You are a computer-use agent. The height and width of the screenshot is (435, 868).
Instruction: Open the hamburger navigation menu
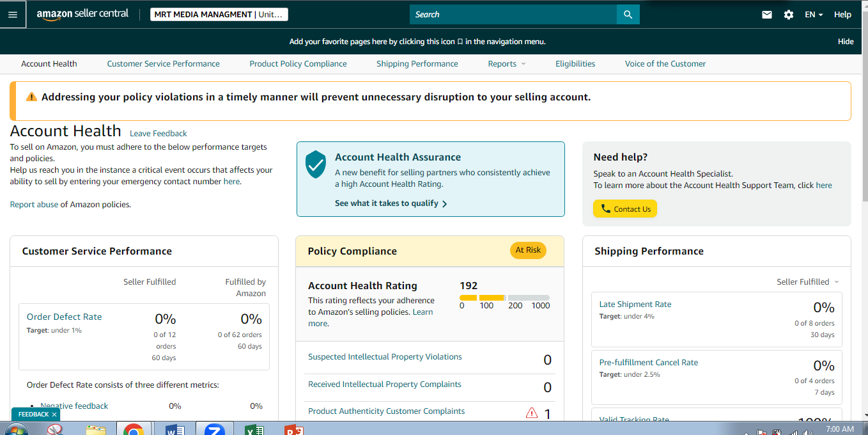click(x=13, y=14)
